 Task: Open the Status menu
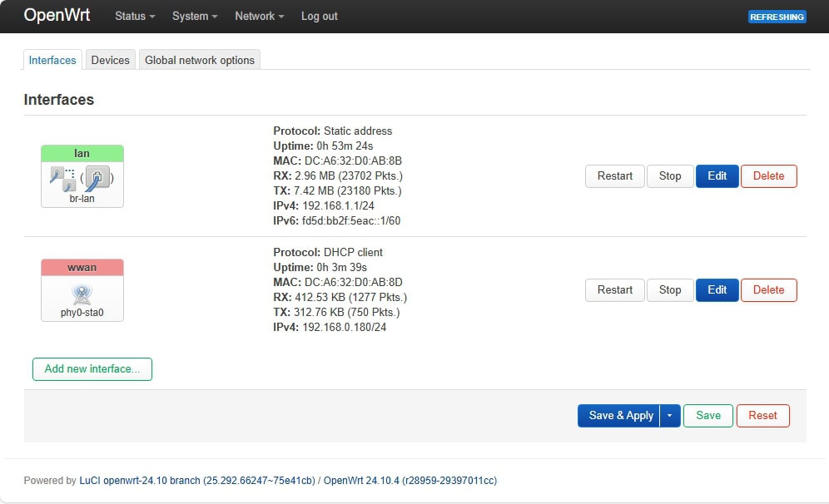(x=133, y=16)
